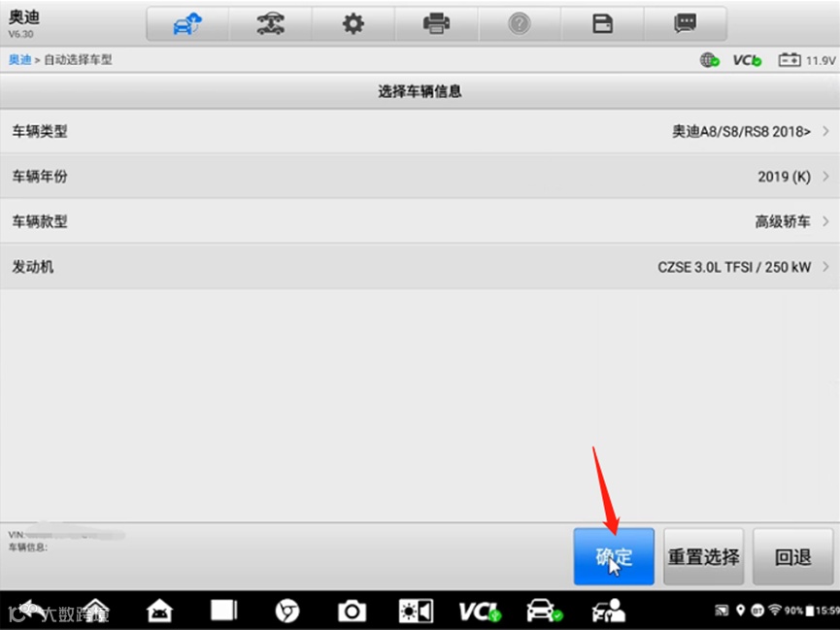Click the 重置选择 reset button
This screenshot has width=840, height=630.
point(703,556)
